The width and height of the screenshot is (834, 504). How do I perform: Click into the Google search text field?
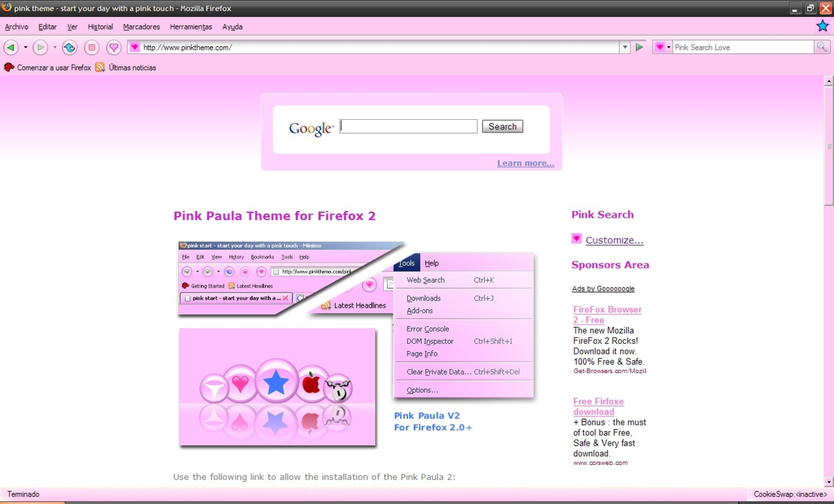click(408, 127)
